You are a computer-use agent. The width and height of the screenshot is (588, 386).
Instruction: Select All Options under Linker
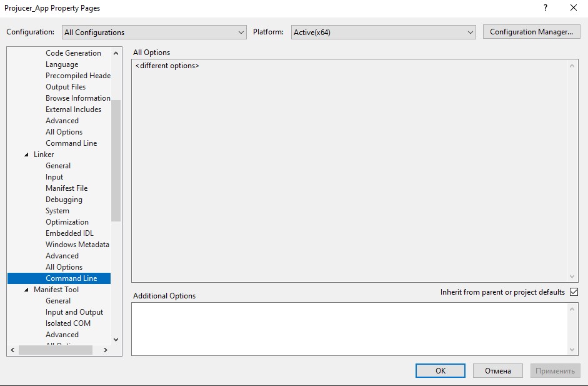tap(64, 267)
